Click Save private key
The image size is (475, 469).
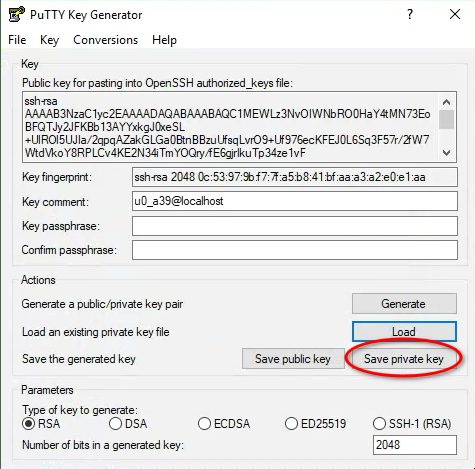click(x=404, y=359)
